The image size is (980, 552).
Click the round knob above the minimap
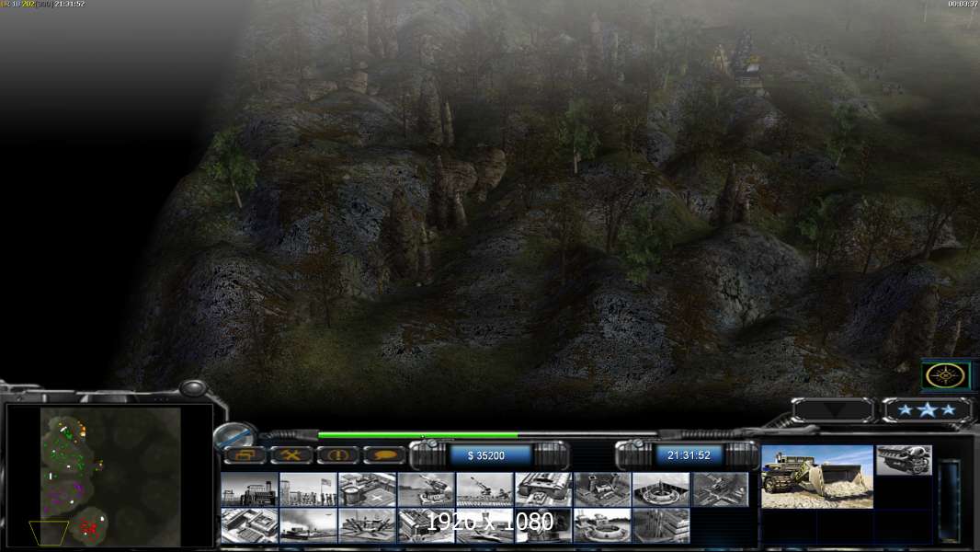click(193, 388)
